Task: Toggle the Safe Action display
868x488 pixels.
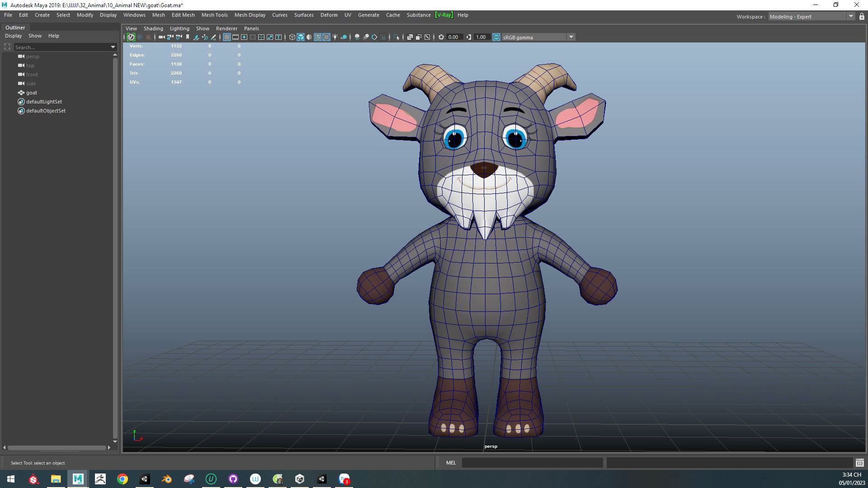Action: coord(270,37)
